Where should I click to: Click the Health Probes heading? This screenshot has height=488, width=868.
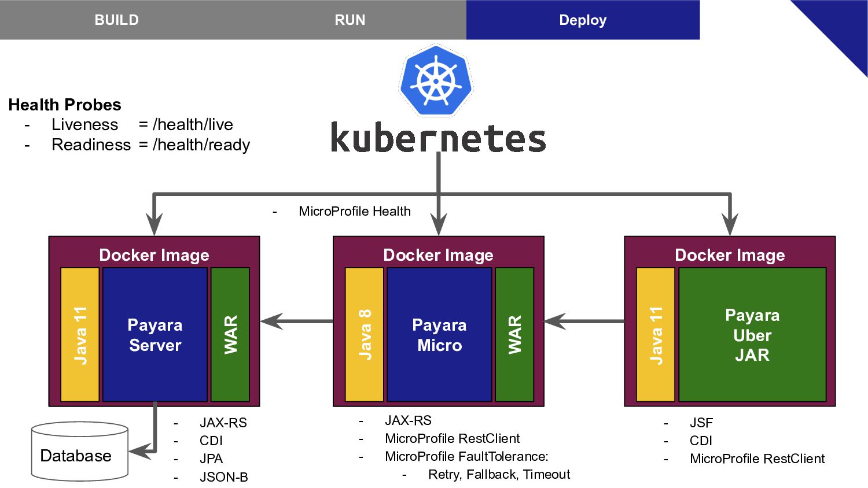(x=65, y=105)
